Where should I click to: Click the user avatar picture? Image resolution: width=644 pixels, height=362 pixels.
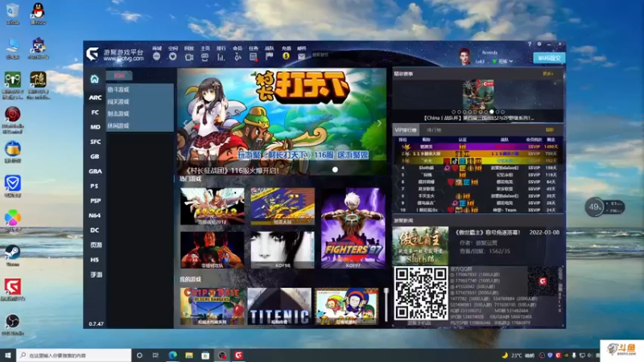tap(464, 56)
